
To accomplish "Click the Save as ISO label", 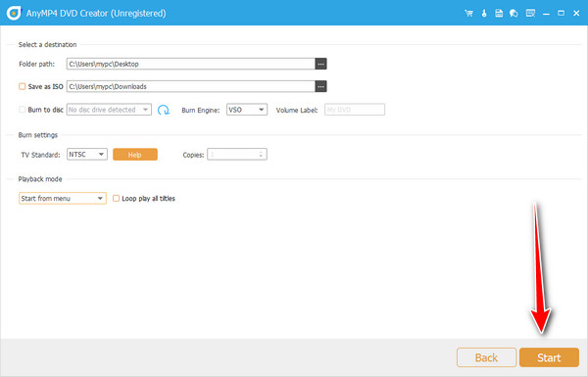I will point(45,86).
